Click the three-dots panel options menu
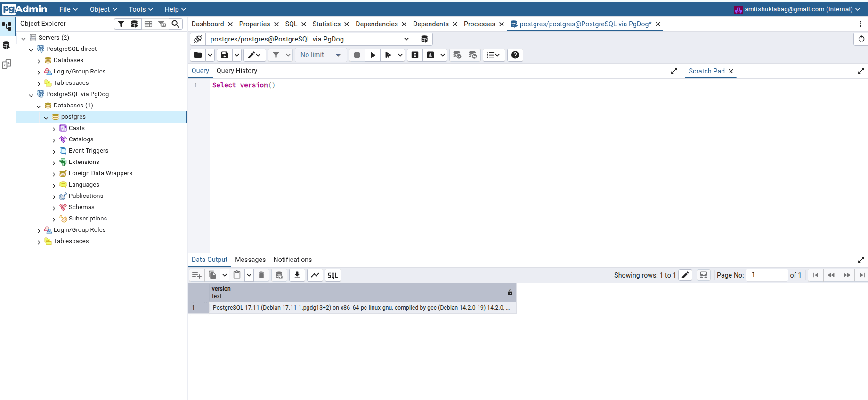This screenshot has height=400, width=868. point(860,24)
